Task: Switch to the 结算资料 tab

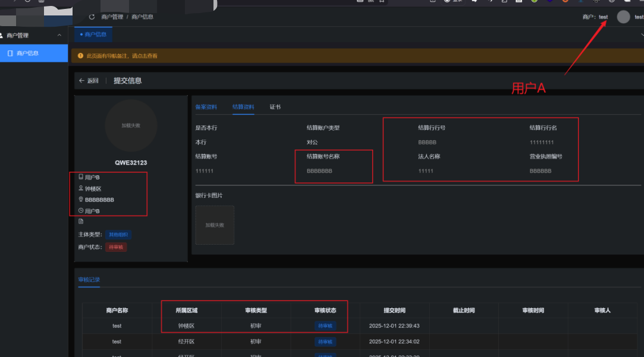Action: coord(243,107)
